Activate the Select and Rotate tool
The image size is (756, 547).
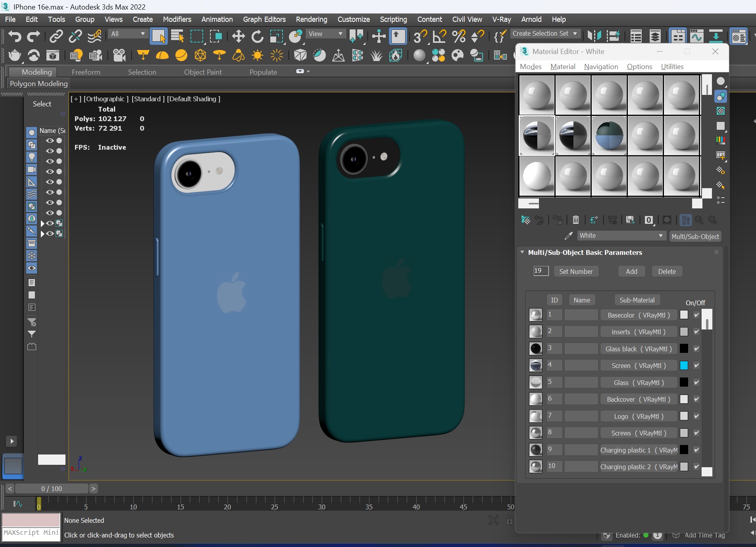257,37
